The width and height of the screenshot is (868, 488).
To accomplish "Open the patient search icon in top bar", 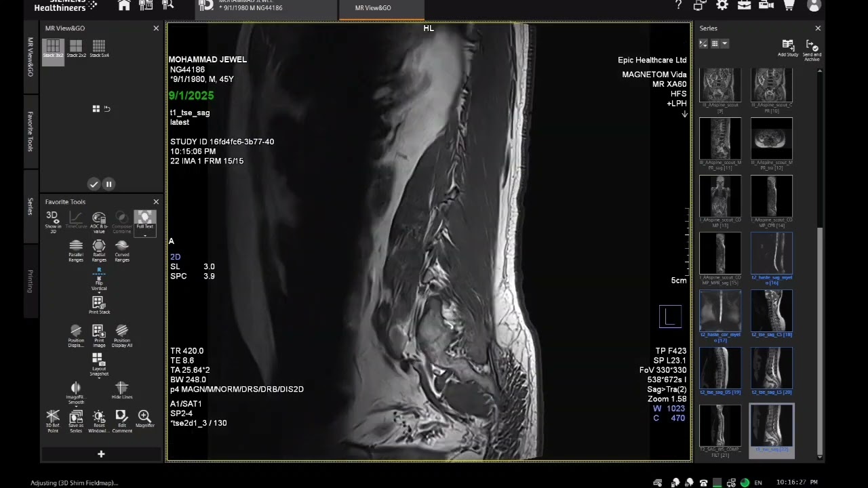I will click(x=167, y=5).
